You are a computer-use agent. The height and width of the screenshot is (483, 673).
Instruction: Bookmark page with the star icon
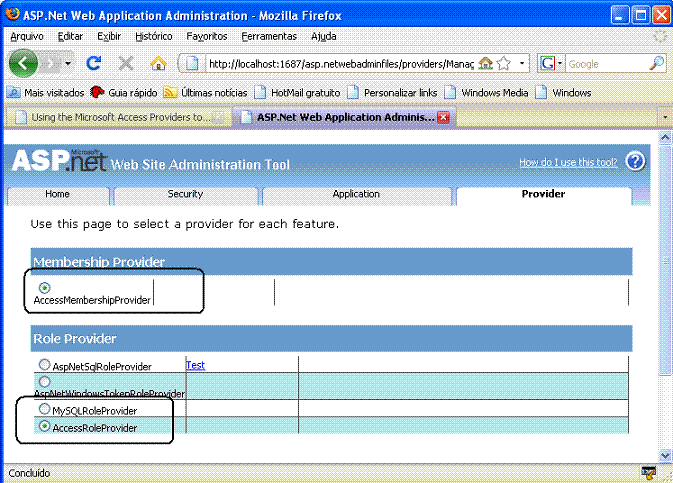coord(503,64)
